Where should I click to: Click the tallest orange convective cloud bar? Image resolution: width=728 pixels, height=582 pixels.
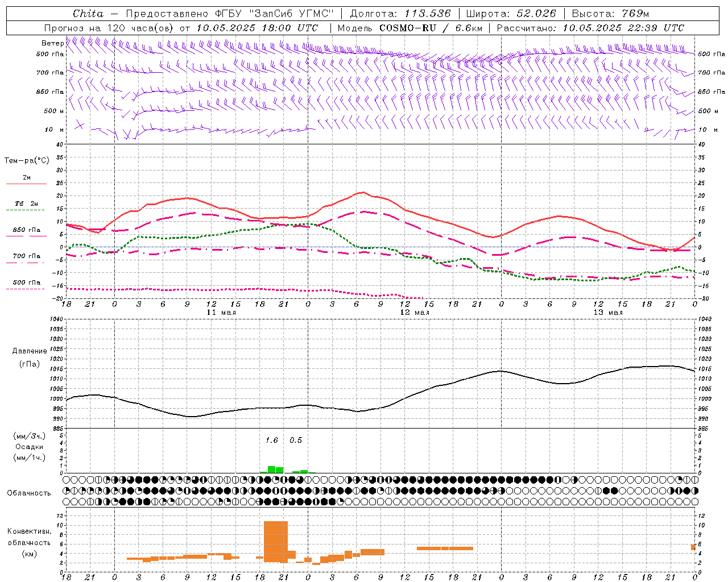point(276,542)
